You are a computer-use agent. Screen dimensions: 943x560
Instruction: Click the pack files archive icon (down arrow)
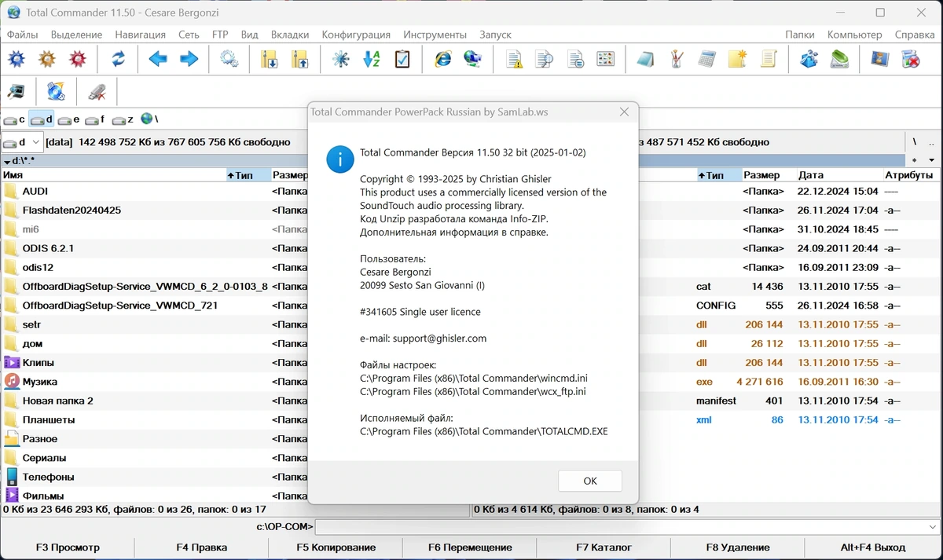point(269,59)
